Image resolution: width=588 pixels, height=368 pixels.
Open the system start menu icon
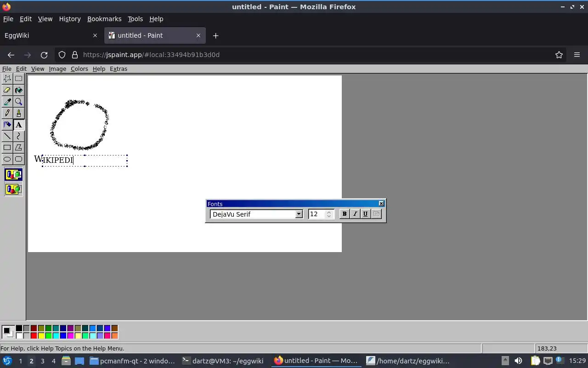7,361
